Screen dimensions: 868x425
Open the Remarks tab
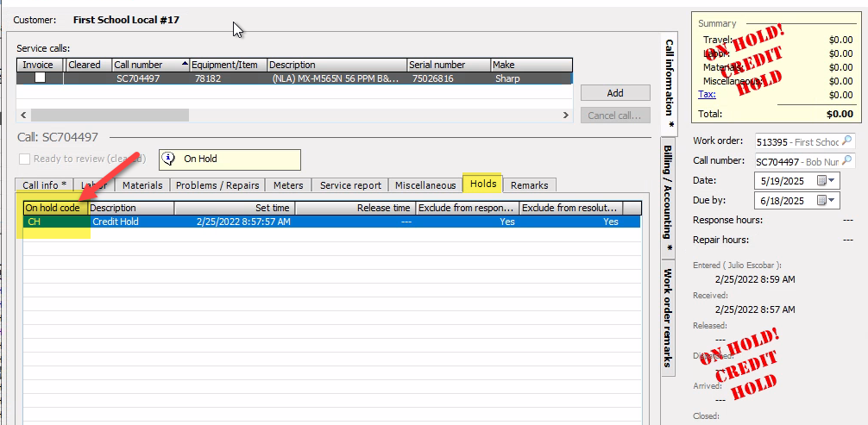click(x=530, y=184)
